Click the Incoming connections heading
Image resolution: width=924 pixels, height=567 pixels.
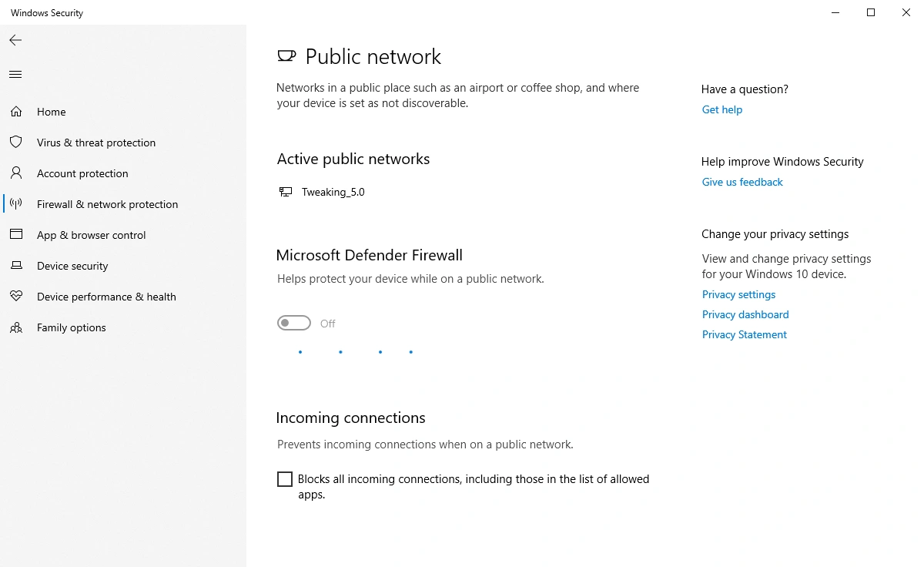[x=351, y=418]
